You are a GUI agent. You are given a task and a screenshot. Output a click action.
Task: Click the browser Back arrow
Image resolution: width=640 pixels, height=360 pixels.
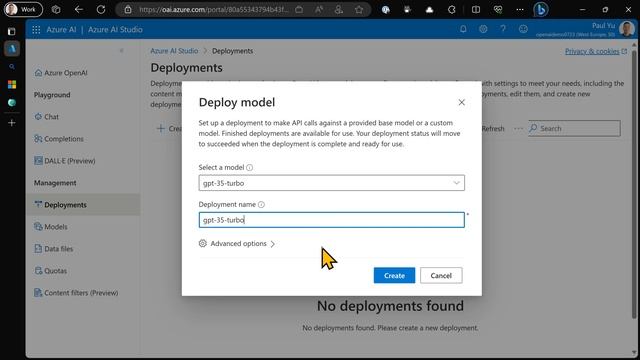(x=79, y=9)
